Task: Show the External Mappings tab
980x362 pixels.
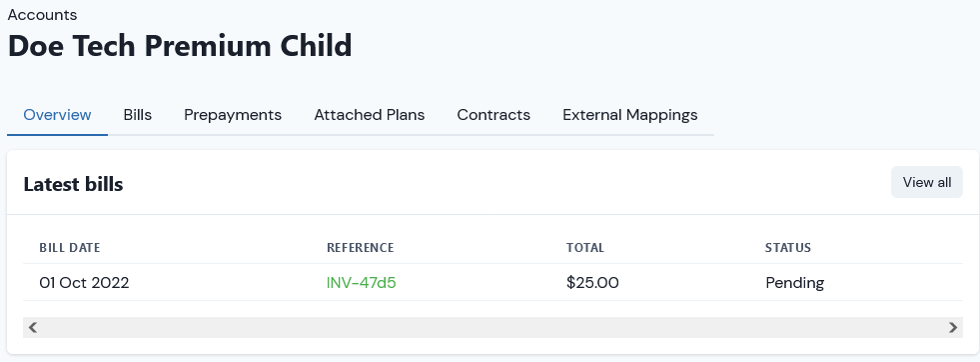Action: click(630, 115)
